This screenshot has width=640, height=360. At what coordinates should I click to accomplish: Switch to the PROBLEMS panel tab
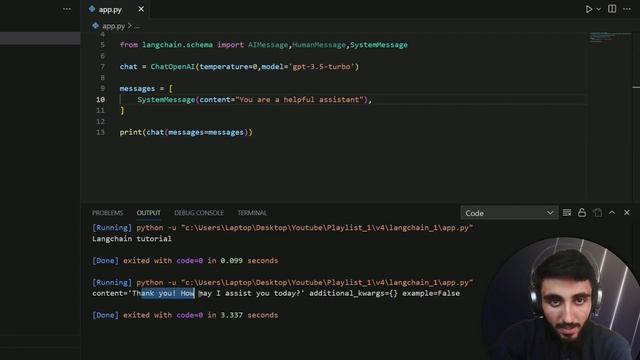[x=107, y=213]
